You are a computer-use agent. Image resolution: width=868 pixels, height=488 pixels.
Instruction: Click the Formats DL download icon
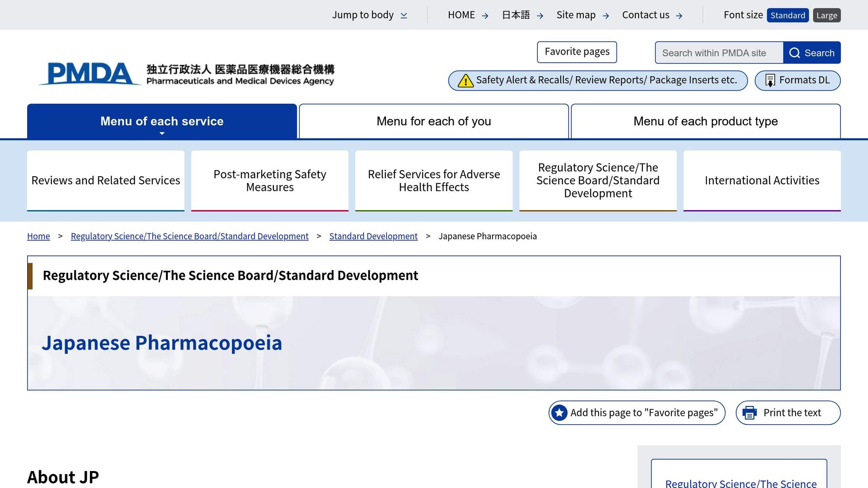coord(770,80)
